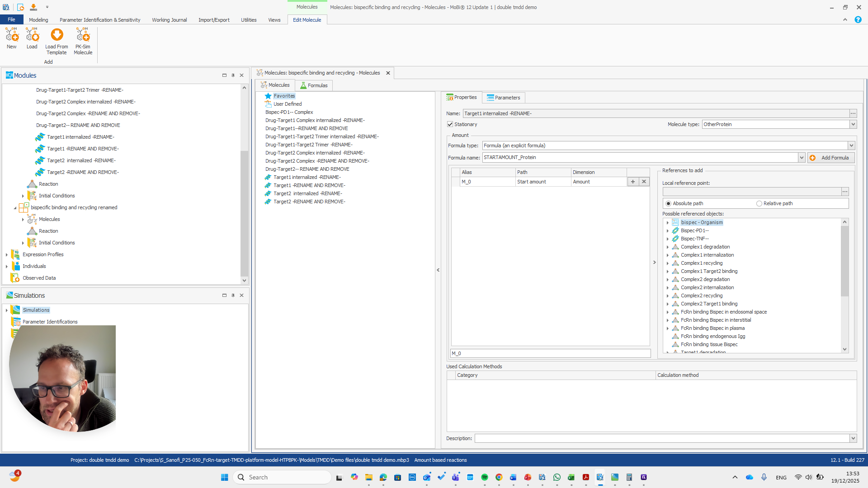This screenshot has height=488, width=868.
Task: Open the Molecule type dropdown
Action: pos(853,124)
